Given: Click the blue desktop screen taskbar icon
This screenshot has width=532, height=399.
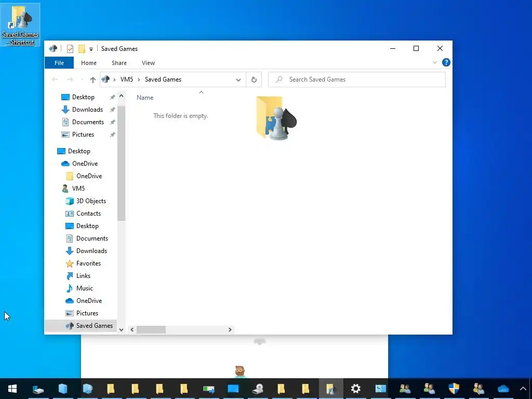Looking at the screenshot, I should click(233, 389).
